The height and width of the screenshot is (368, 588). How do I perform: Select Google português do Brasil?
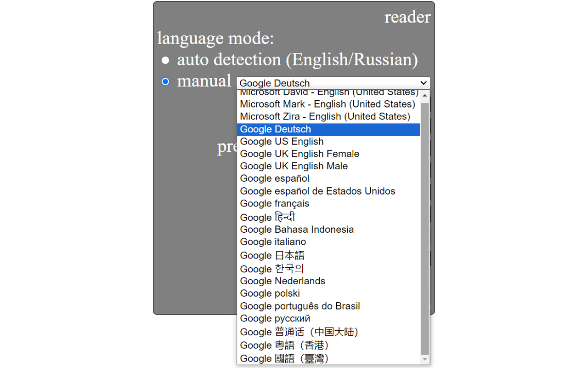point(328,306)
